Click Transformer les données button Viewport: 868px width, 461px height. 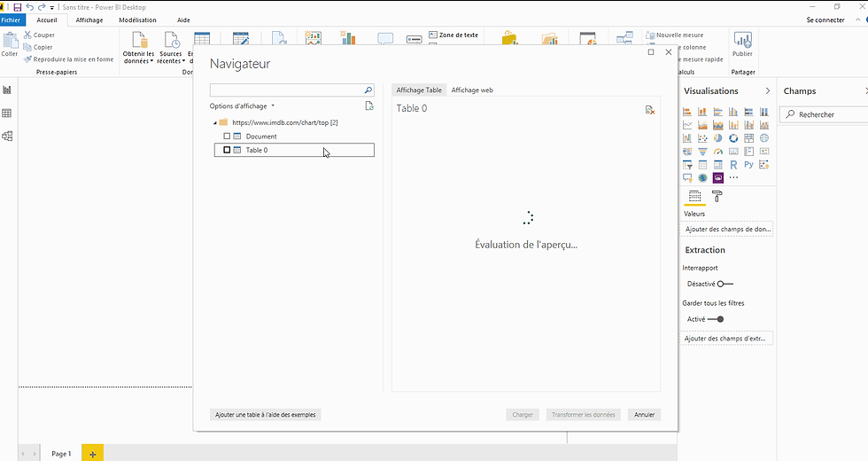coord(583,415)
